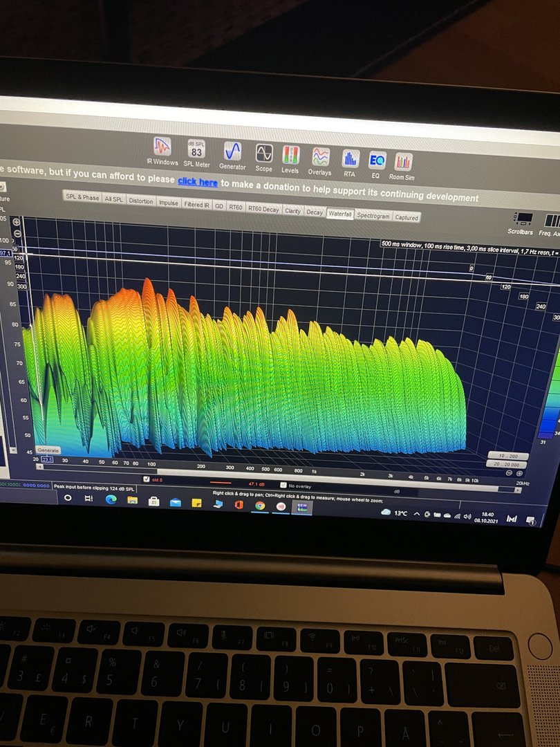This screenshot has height=747, width=560.
Task: Open the IR Windows tool
Action: (162, 151)
